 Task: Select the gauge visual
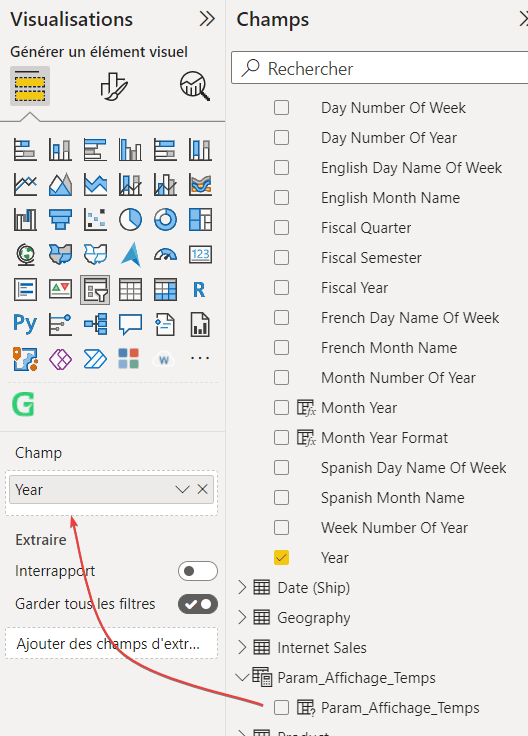(165, 254)
